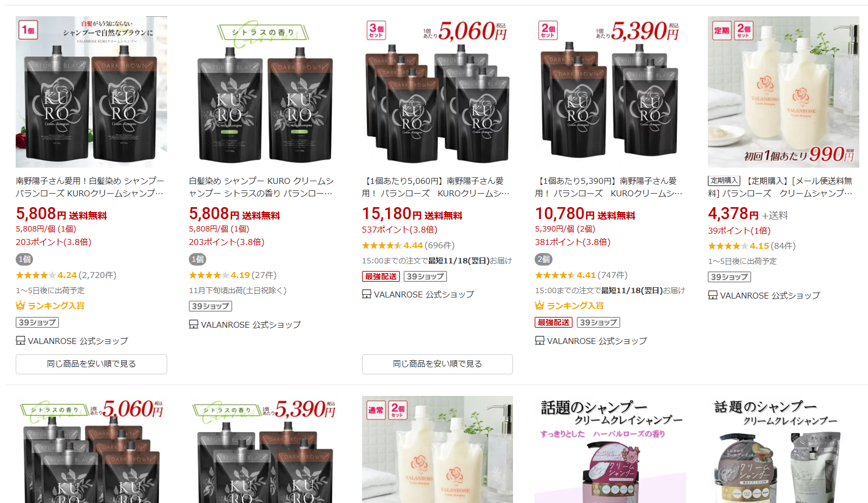Viewport: 868px width, 503px height.
Task: Click the shop icon under the 4,378円 product
Action: [x=713, y=295]
